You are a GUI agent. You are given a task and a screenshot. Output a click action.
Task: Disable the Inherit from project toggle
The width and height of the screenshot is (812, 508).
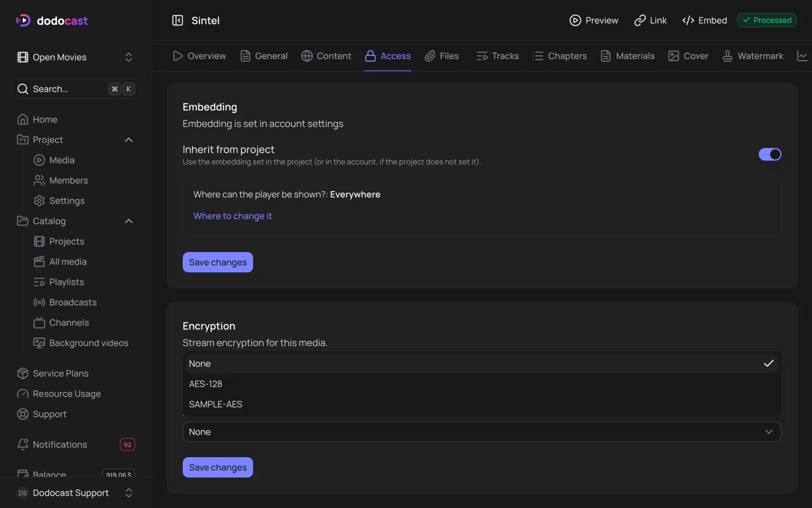770,154
